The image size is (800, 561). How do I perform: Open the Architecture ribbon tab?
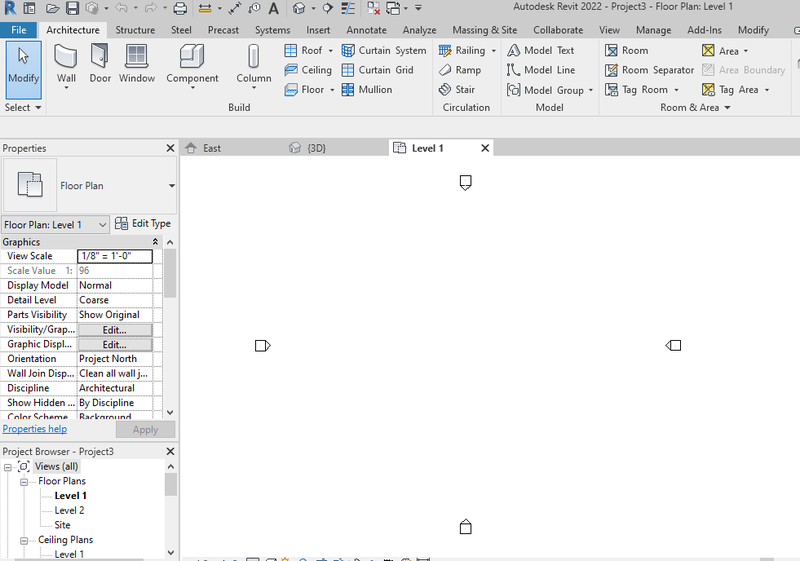pyautogui.click(x=73, y=30)
